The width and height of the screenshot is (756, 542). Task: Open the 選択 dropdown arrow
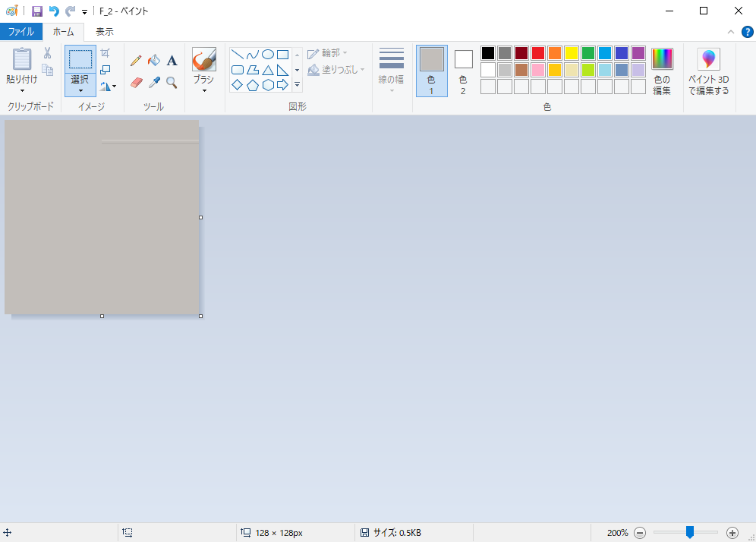pyautogui.click(x=80, y=90)
